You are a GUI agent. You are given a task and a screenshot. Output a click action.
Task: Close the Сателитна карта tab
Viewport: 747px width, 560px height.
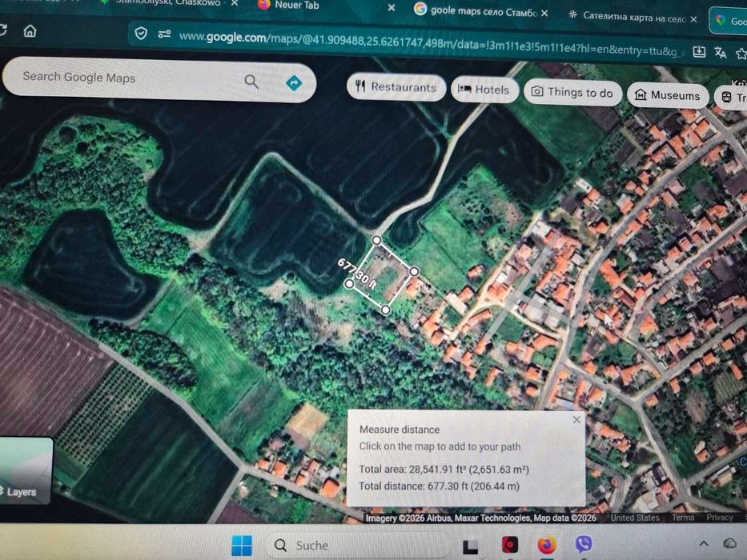(x=693, y=19)
